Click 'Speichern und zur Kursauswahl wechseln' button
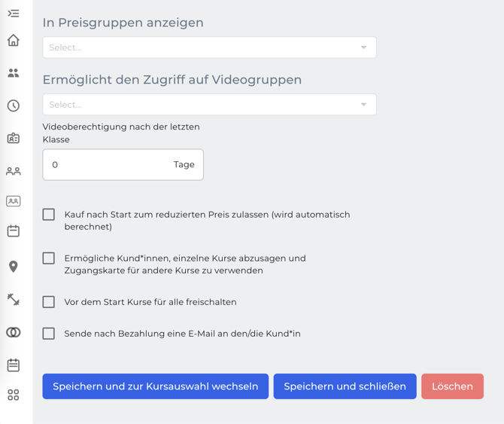Viewport: 504px width, 424px height. [156, 386]
